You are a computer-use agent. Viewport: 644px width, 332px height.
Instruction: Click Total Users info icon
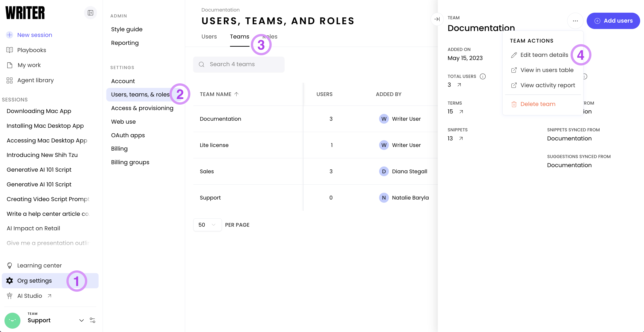click(x=482, y=77)
